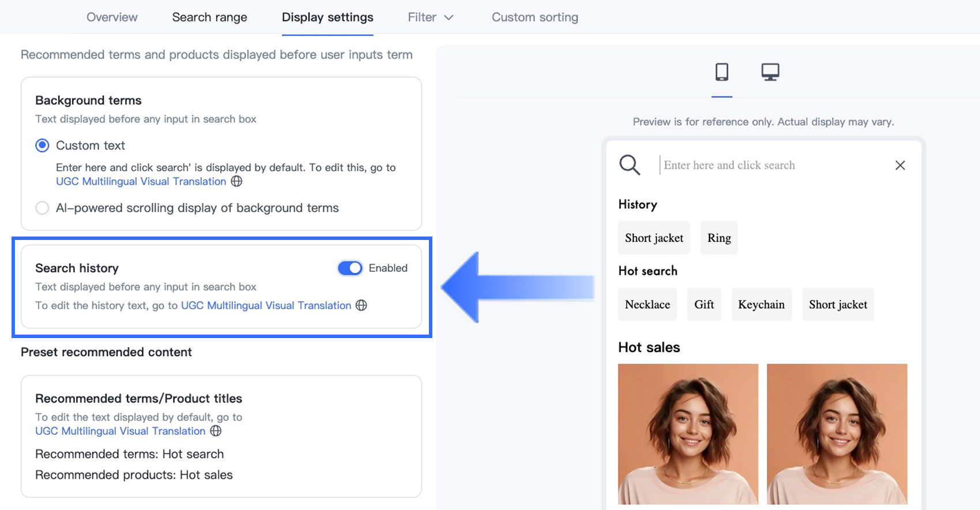Select the Ring history chip

(x=719, y=238)
